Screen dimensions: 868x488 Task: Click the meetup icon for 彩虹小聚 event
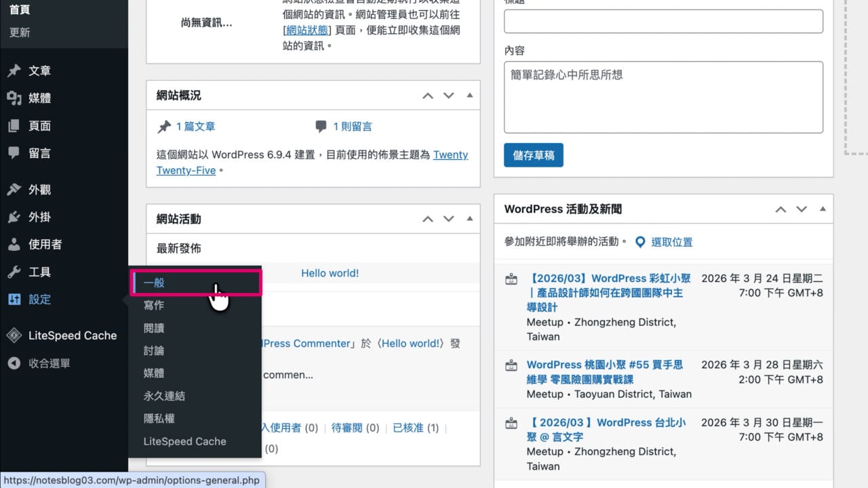tap(511, 279)
